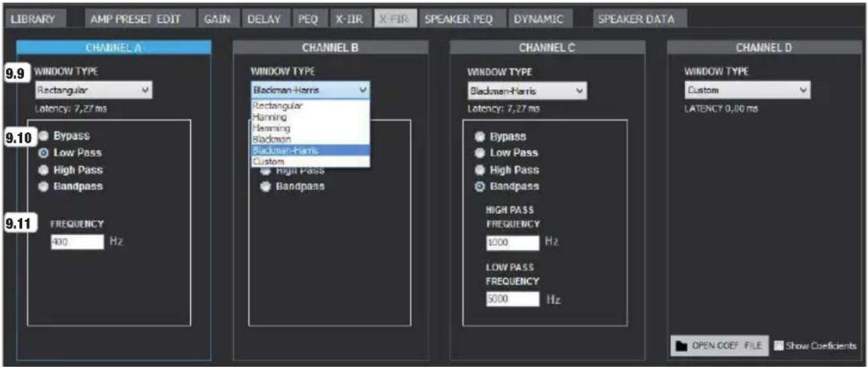868x367 pixels.
Task: Toggle the Show Coeficients checkbox
Action: click(780, 346)
